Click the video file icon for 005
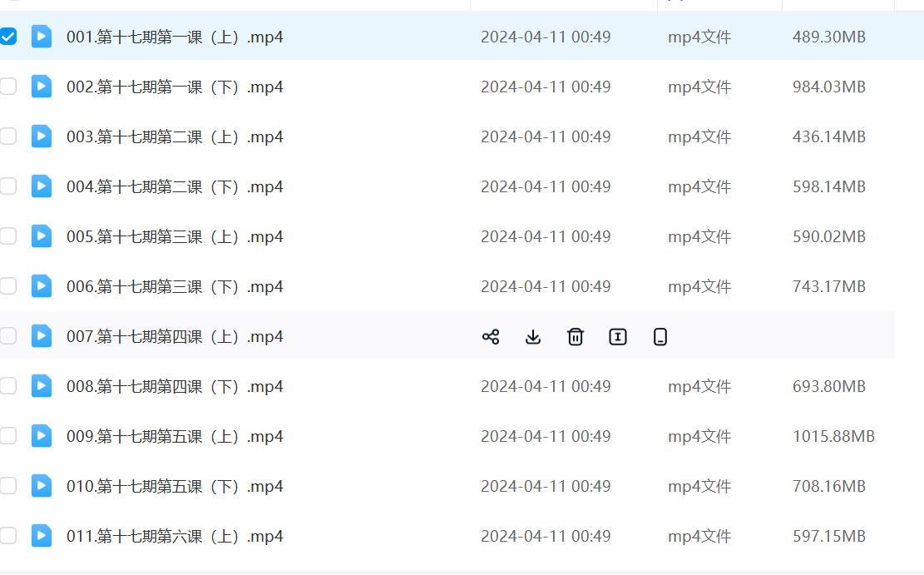The height and width of the screenshot is (575, 924). coord(42,236)
